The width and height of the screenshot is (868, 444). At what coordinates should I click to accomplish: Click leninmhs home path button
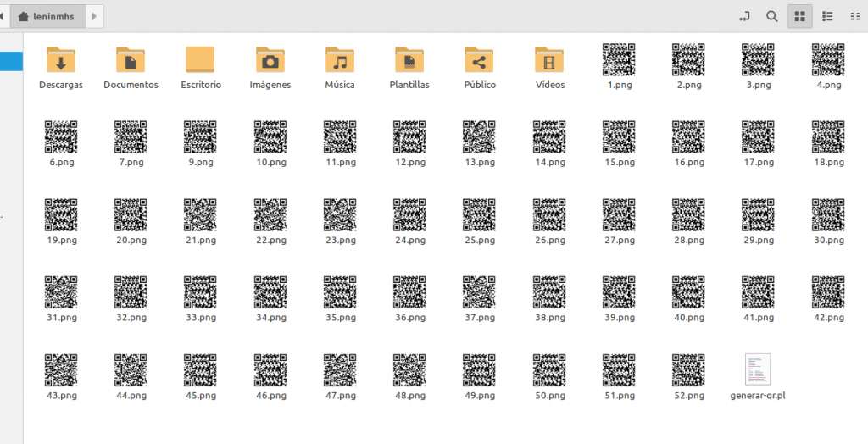point(47,17)
